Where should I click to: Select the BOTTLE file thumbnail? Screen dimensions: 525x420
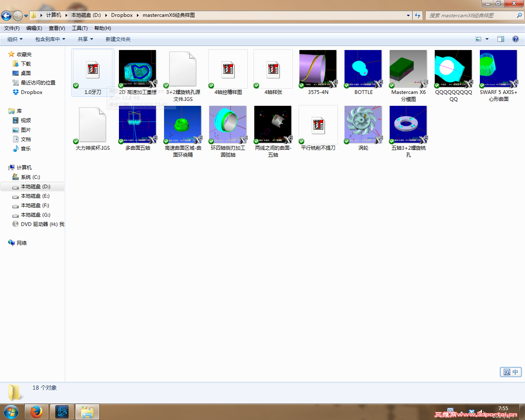tap(363, 69)
